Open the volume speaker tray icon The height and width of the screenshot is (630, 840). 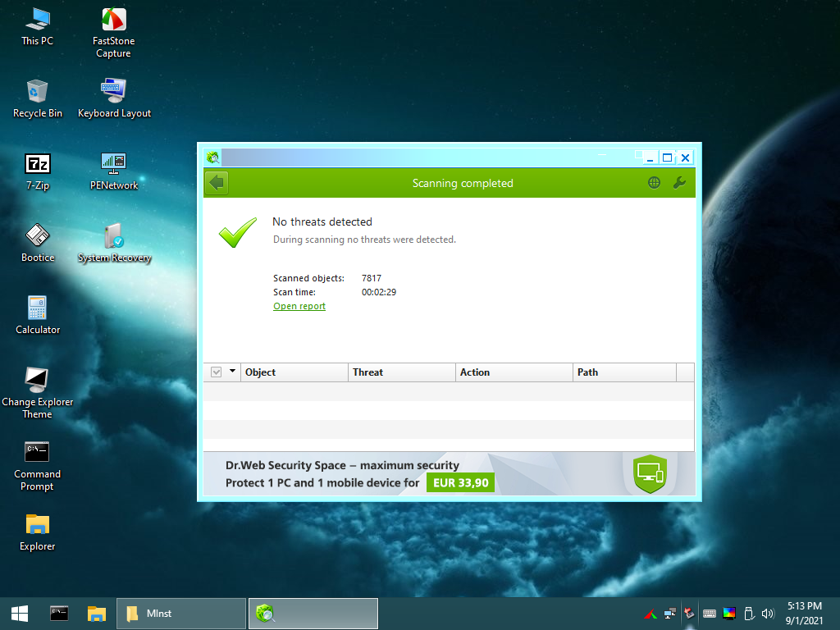tap(768, 614)
